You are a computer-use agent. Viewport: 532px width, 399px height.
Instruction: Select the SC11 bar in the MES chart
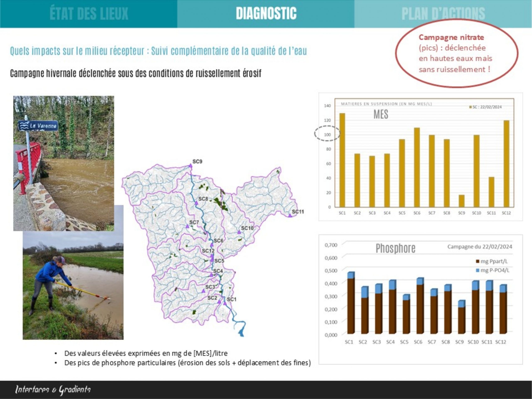491,192
